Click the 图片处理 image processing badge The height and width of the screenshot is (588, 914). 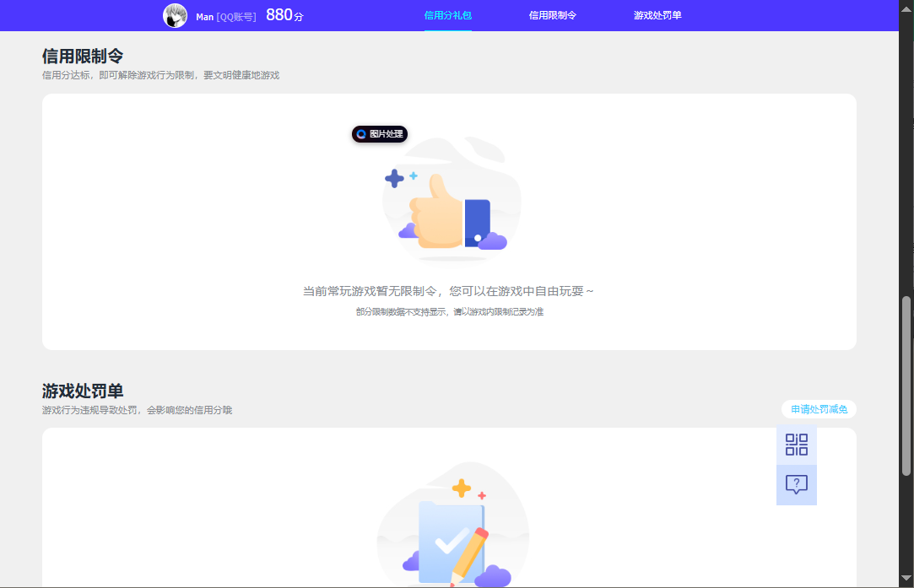pos(380,134)
